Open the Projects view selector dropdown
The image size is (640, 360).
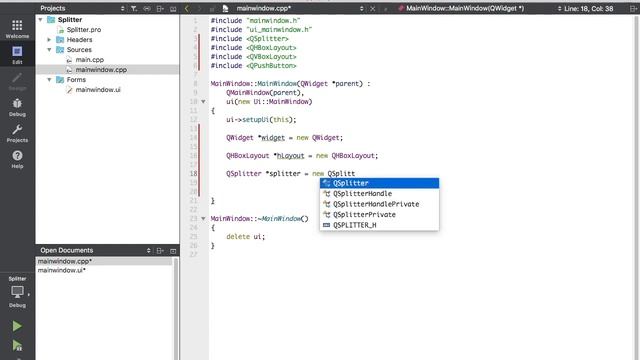point(122,8)
